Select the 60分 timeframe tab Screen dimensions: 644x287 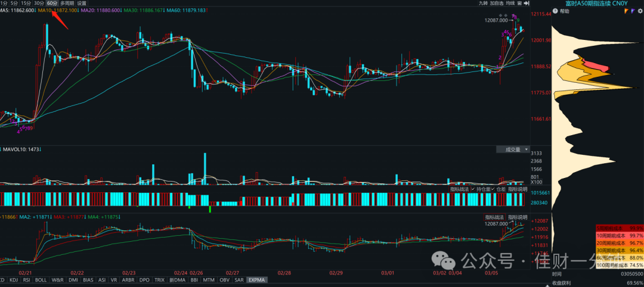click(x=52, y=3)
